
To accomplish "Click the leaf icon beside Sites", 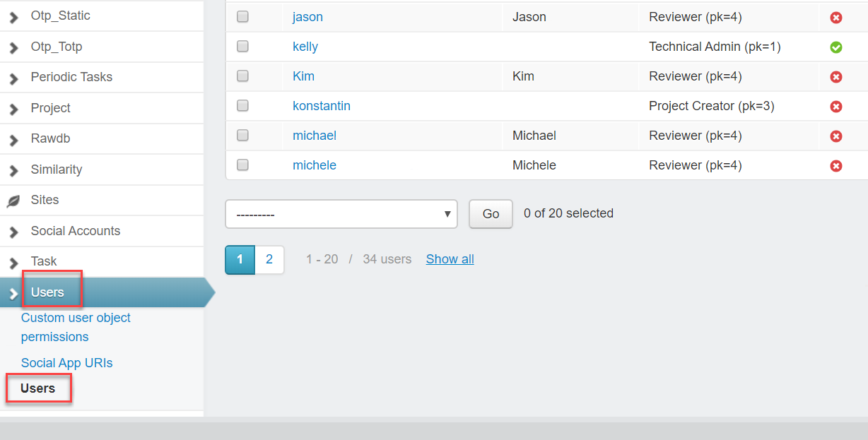I will coord(13,201).
